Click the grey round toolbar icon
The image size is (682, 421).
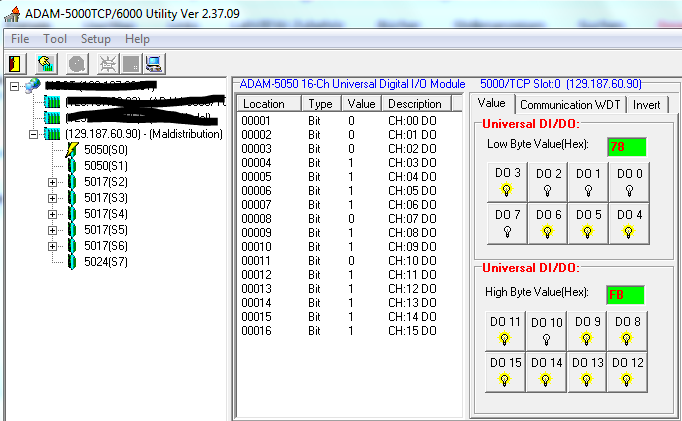point(77,64)
